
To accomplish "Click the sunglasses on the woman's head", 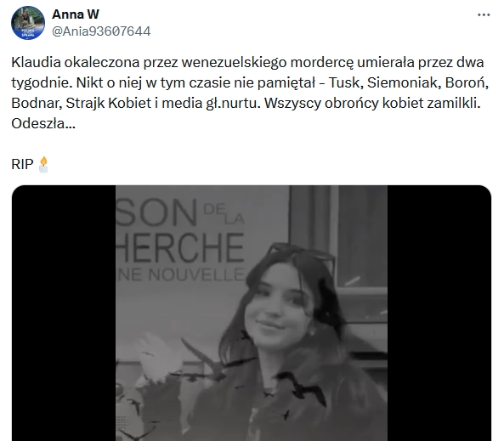I will pyautogui.click(x=301, y=256).
